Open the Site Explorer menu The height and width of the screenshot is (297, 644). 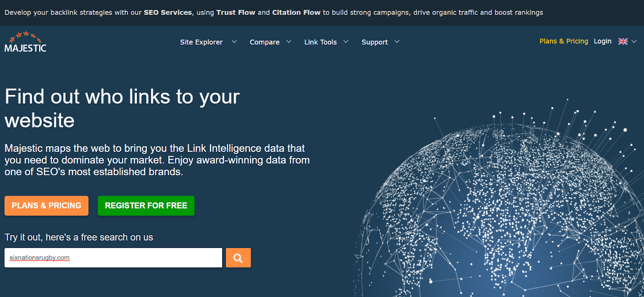click(201, 42)
